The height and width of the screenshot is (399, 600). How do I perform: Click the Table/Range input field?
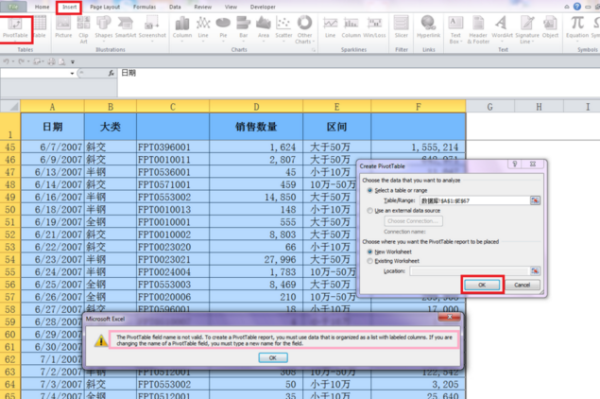click(x=474, y=200)
